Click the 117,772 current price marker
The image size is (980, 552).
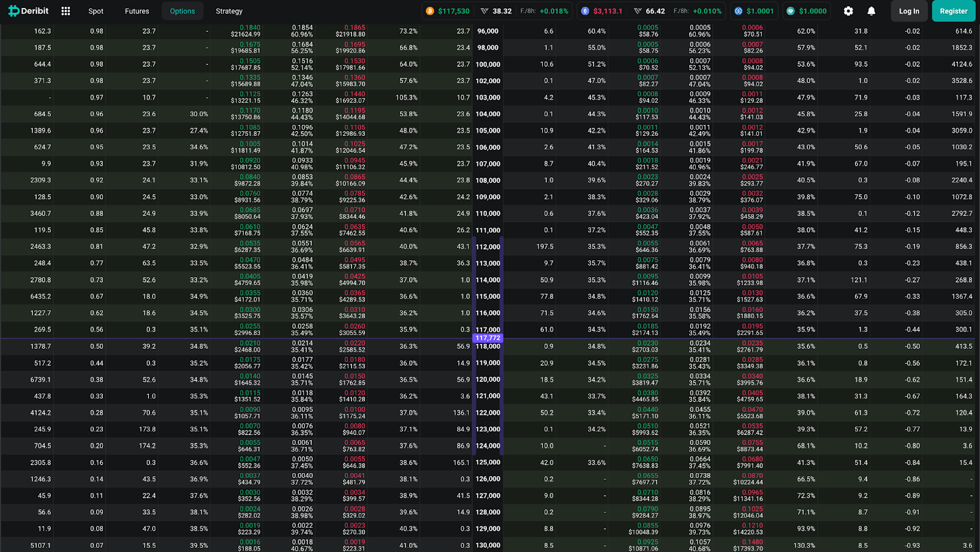pyautogui.click(x=488, y=338)
